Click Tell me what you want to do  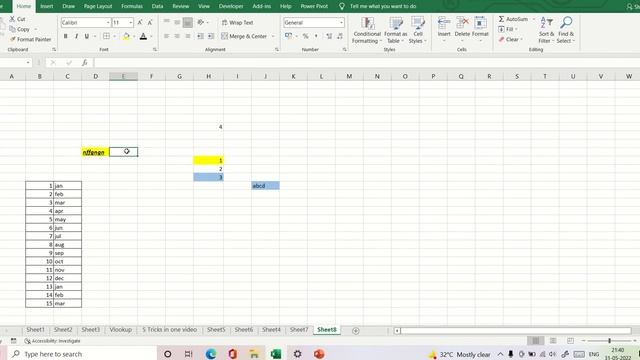click(383, 6)
